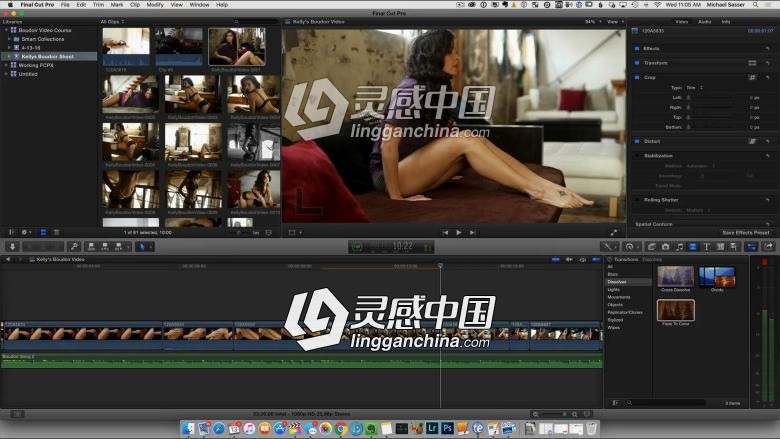Toggle the Inspector pane button
This screenshot has width=780, height=439.
[752, 247]
